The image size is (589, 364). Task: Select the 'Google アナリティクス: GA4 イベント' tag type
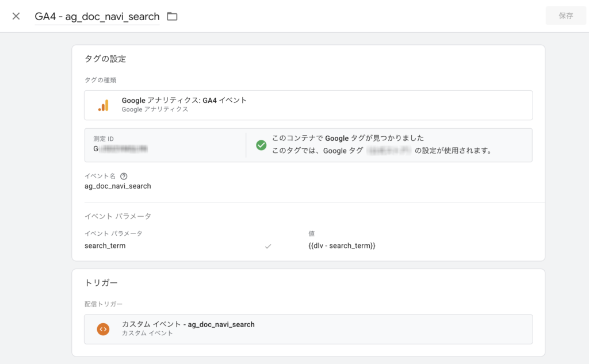pyautogui.click(x=184, y=101)
